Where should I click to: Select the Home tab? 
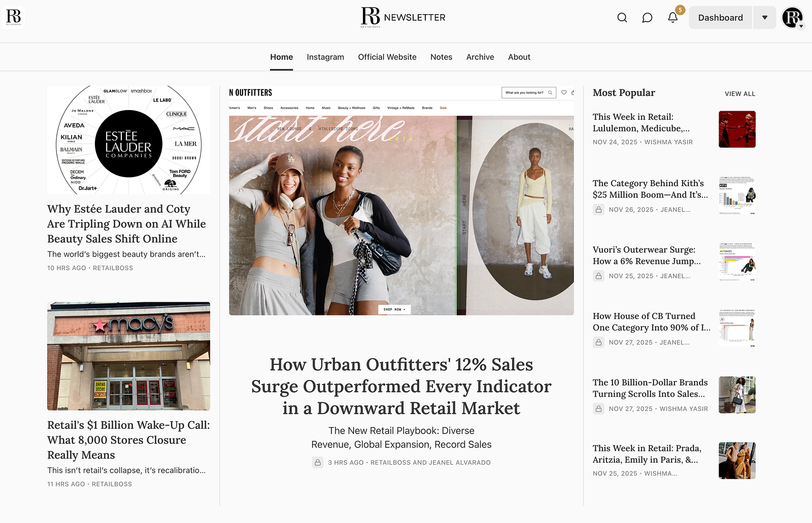click(x=282, y=57)
